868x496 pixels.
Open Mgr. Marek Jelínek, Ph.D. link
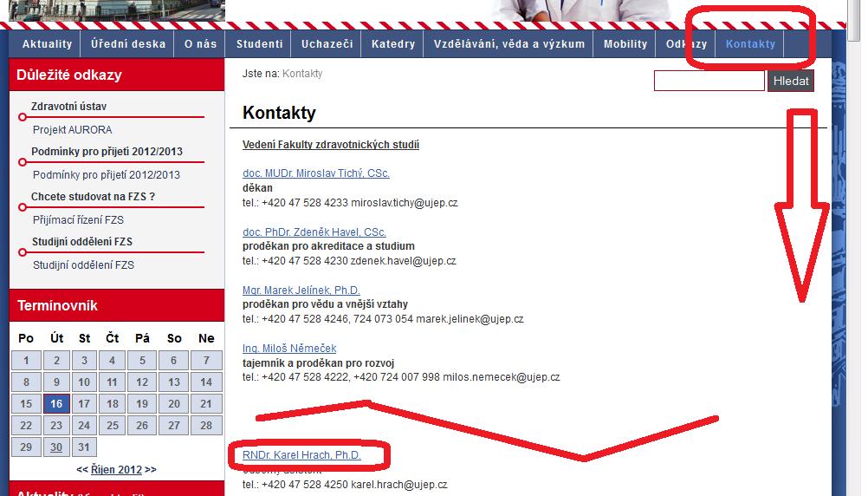coord(301,290)
